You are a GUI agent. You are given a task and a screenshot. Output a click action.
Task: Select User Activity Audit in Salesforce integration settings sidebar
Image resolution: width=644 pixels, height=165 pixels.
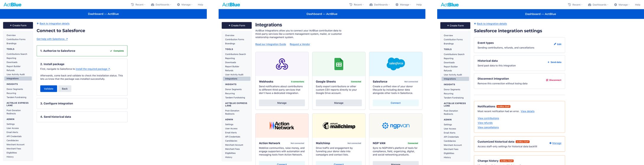point(453,75)
